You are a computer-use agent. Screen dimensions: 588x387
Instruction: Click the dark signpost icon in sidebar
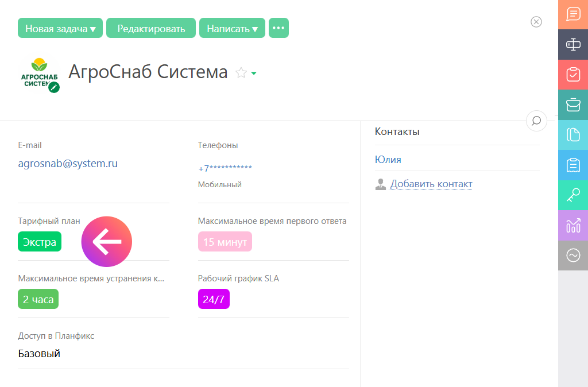[573, 45]
